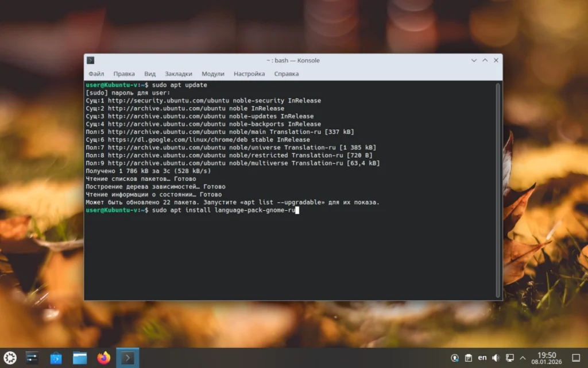Minimize the Konsole window
588x368 pixels.
click(474, 60)
